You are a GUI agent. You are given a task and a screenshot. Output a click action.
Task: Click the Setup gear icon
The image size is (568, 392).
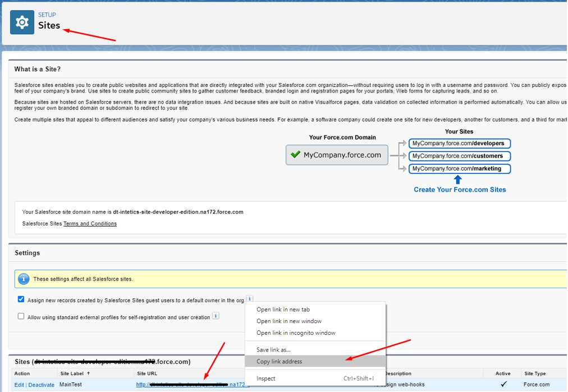click(x=22, y=22)
